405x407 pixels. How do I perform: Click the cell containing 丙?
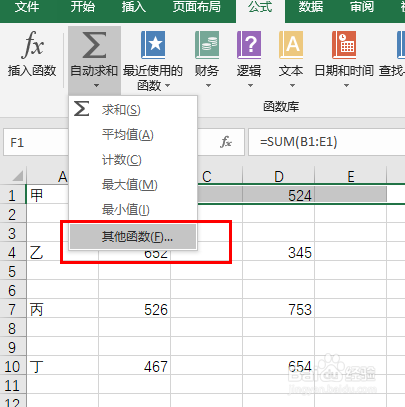[63, 309]
